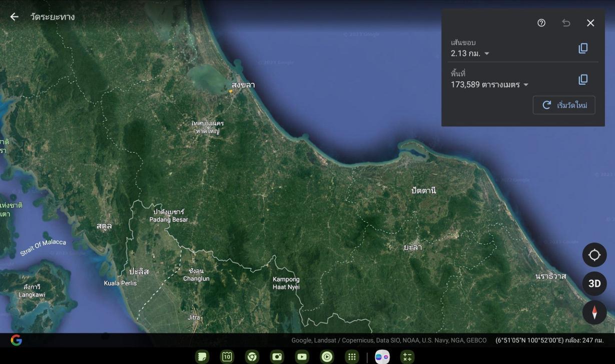The height and width of the screenshot is (364, 615).
Task: Click the วัดระยะทาง title
Action: 53,17
